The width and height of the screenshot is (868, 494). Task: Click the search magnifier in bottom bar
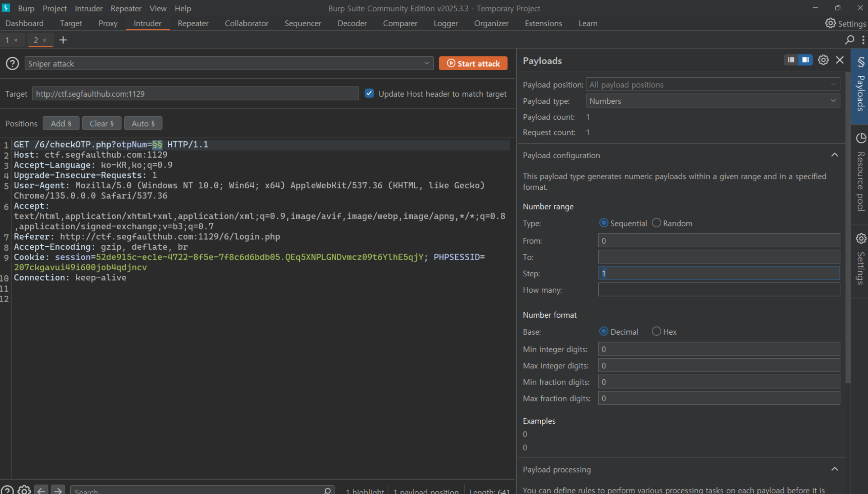(x=327, y=491)
